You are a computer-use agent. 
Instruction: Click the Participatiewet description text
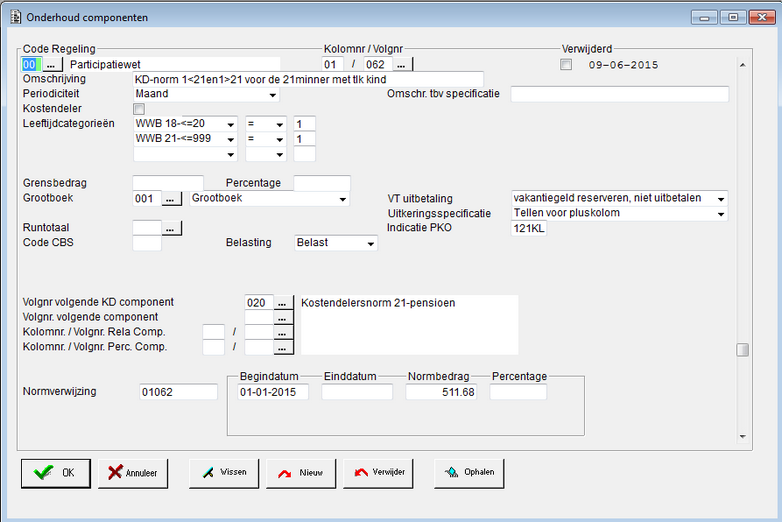click(x=105, y=64)
